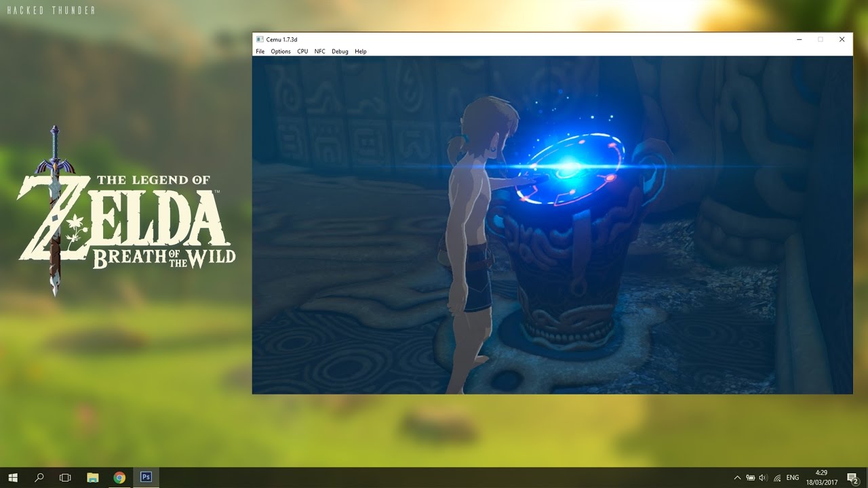Open the Debug menu in Cemu

coord(340,52)
